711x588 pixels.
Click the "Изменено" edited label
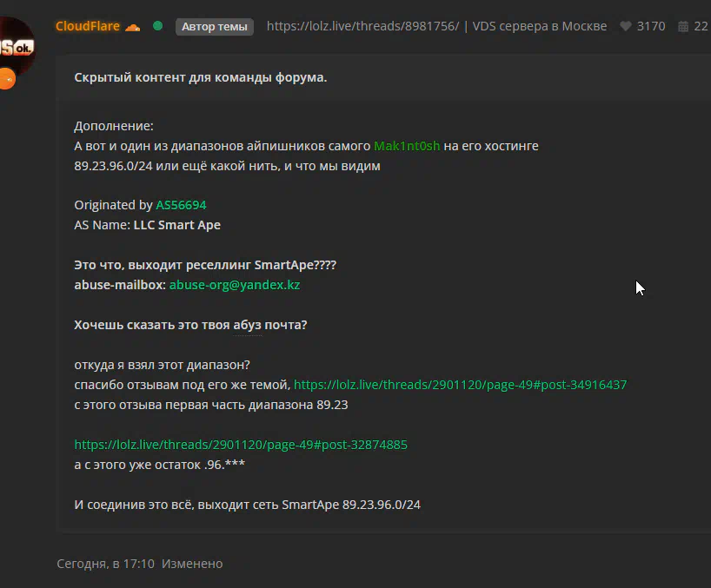pos(192,564)
